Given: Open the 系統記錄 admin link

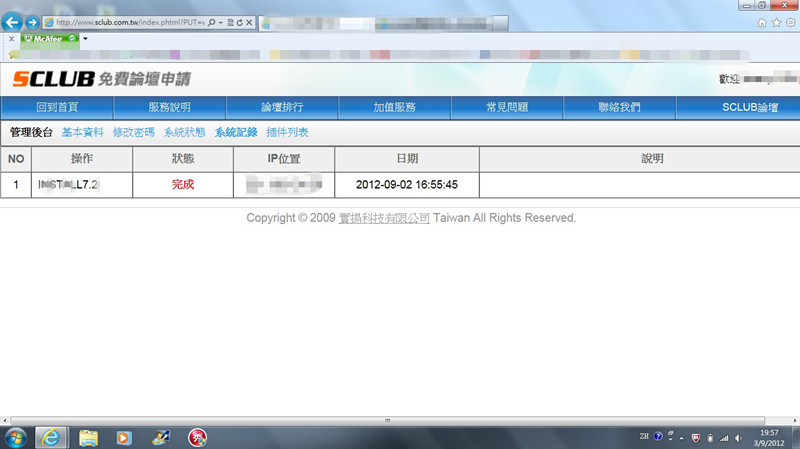Looking at the screenshot, I should [x=236, y=132].
